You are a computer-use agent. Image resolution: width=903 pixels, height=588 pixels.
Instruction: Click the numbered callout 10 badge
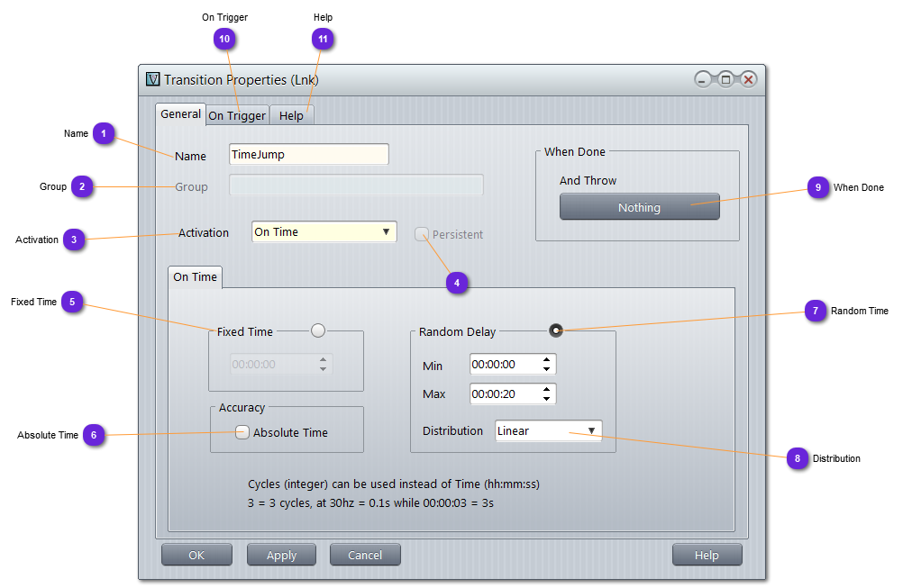(x=224, y=39)
